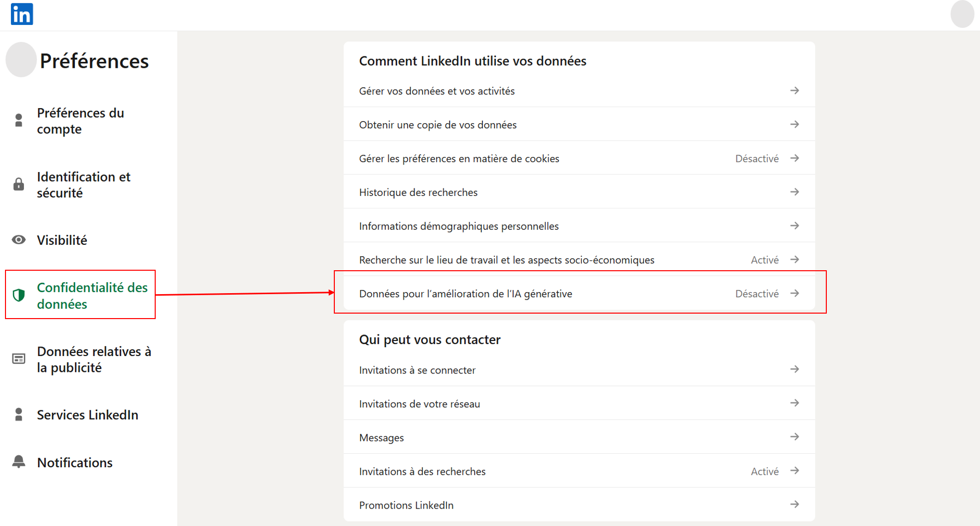Open the Services LinkedIn section

87,415
